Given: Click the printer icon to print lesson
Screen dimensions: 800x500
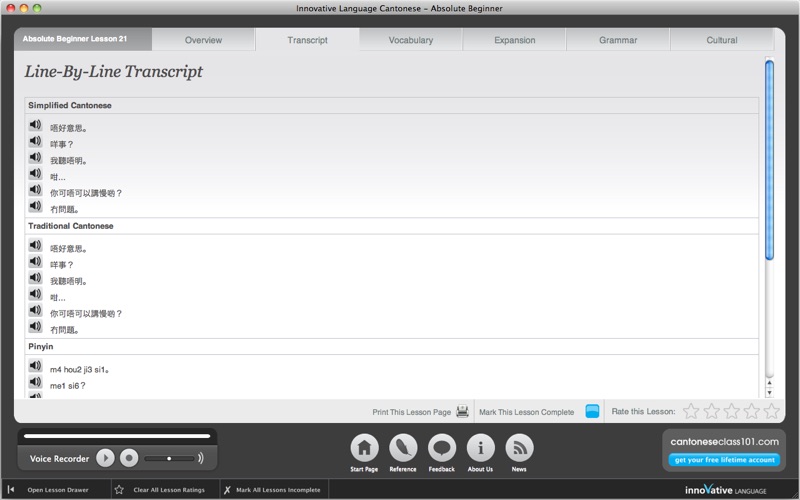Looking at the screenshot, I should pyautogui.click(x=462, y=411).
